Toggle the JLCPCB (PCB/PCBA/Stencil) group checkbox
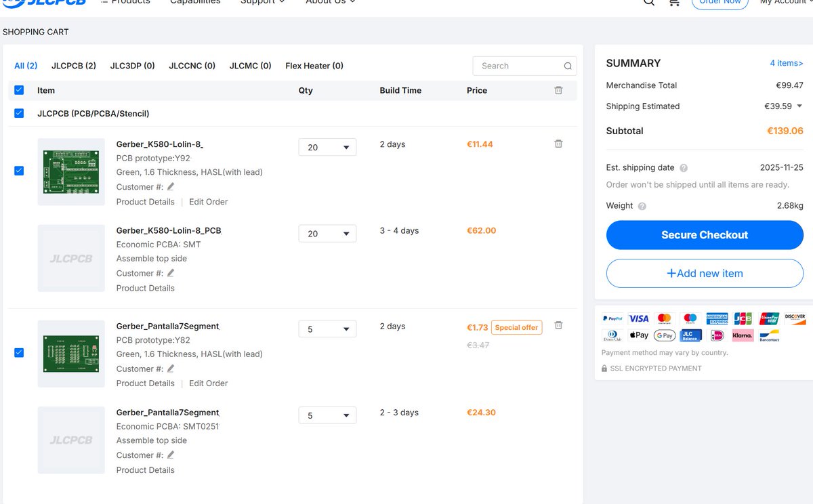813x504 pixels. (19, 113)
